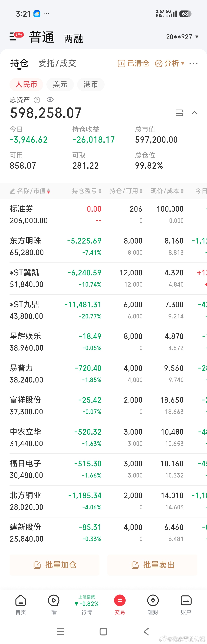
Task: Open the 东方明珠 holding row
Action: click(x=103, y=246)
